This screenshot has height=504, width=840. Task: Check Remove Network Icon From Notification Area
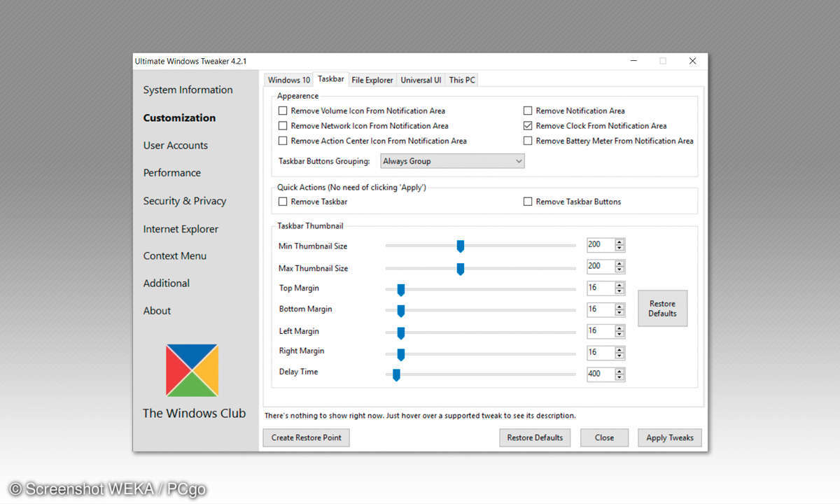(283, 126)
